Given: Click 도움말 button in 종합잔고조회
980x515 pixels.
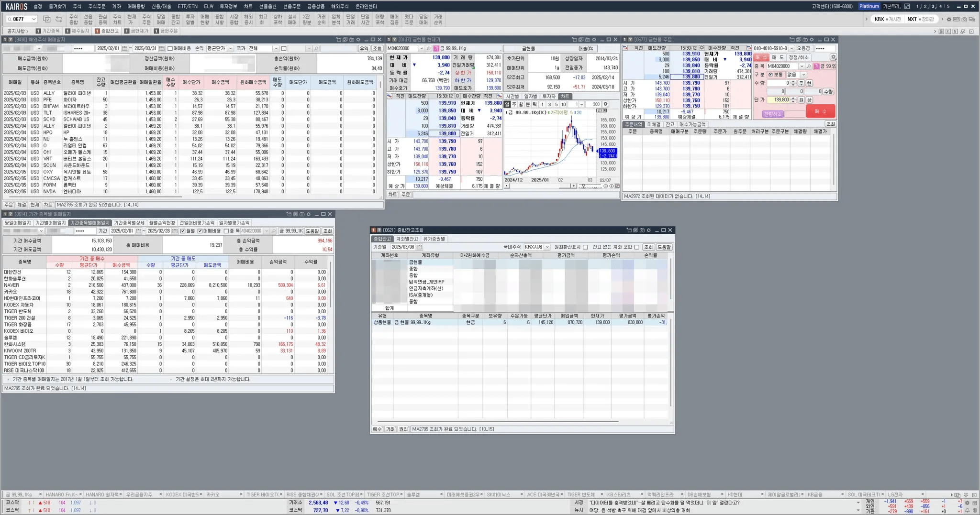Looking at the screenshot, I should pyautogui.click(x=664, y=247).
